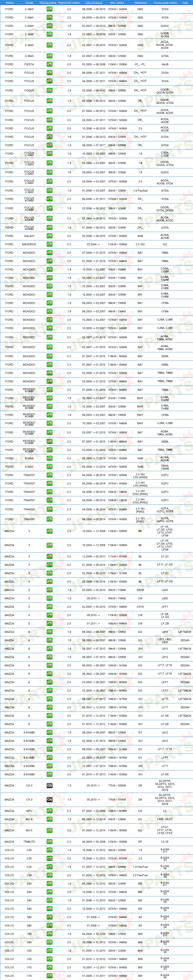Click the FIESTA model cell
The width and height of the screenshot is (193, 980).
pos(29,64)
